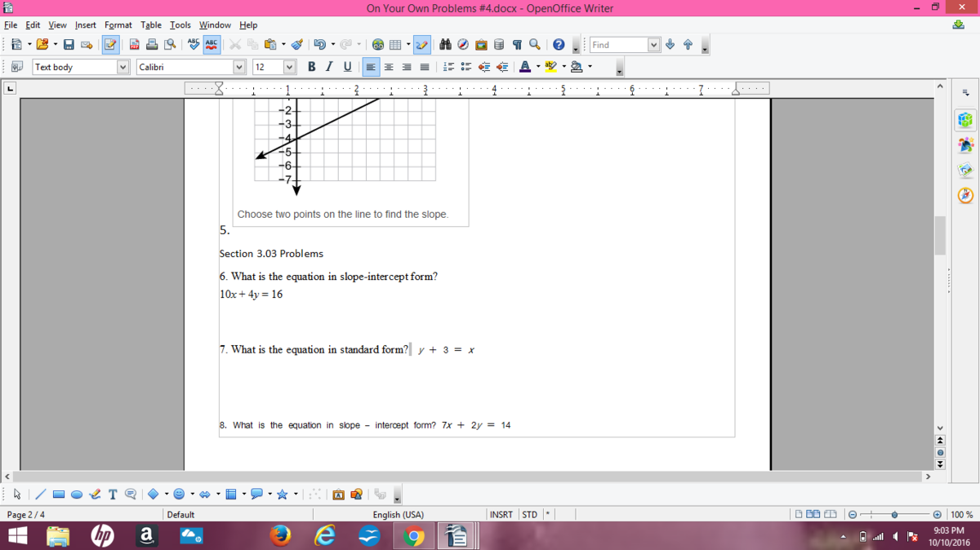Select the Ellipse drawing tool
The height and width of the screenshot is (550, 980).
coord(77,494)
